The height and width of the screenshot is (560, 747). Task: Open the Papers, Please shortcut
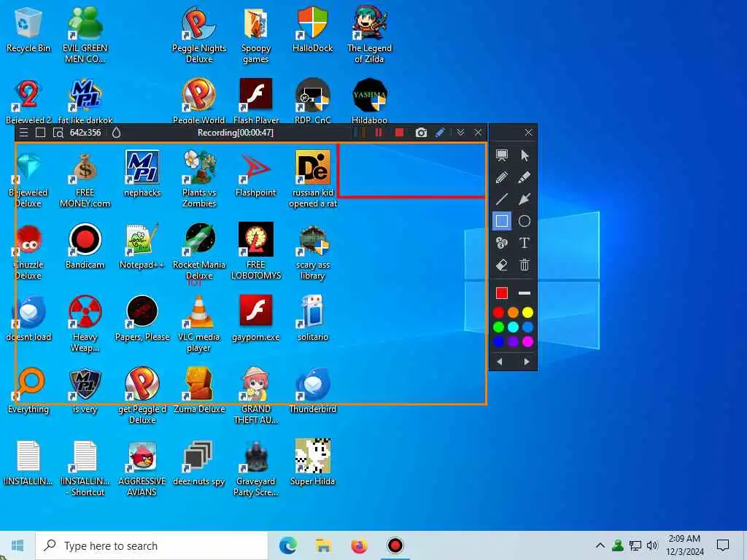click(x=142, y=318)
